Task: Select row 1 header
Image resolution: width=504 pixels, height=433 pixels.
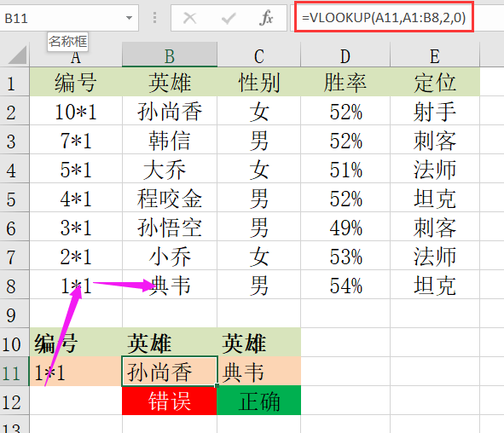Action: coord(14,83)
